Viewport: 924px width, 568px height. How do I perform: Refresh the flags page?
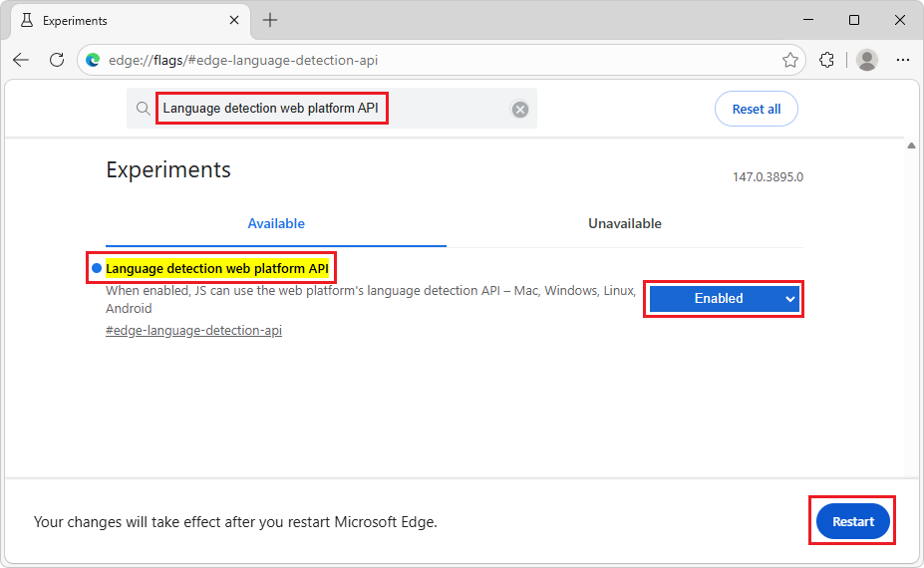click(57, 60)
